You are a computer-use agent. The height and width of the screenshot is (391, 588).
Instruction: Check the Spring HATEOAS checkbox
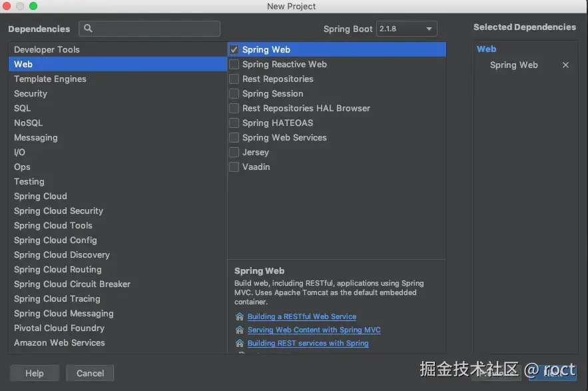[x=234, y=123]
